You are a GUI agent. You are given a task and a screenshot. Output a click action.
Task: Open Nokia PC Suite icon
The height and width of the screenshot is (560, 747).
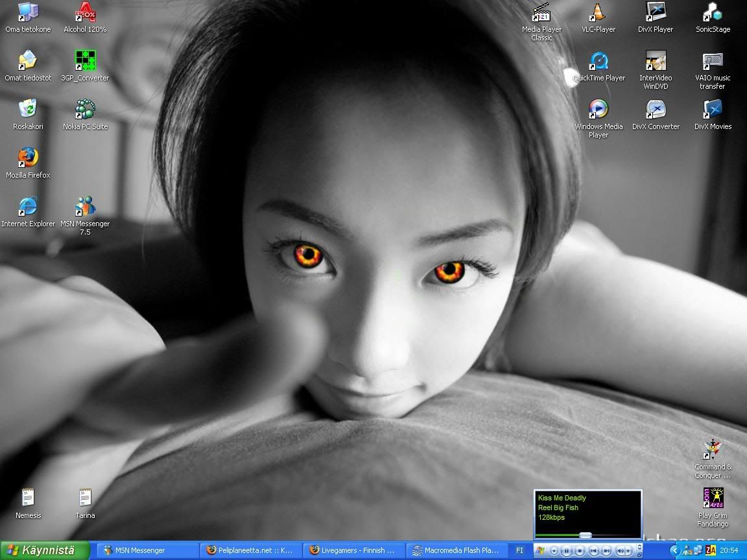coord(85,110)
